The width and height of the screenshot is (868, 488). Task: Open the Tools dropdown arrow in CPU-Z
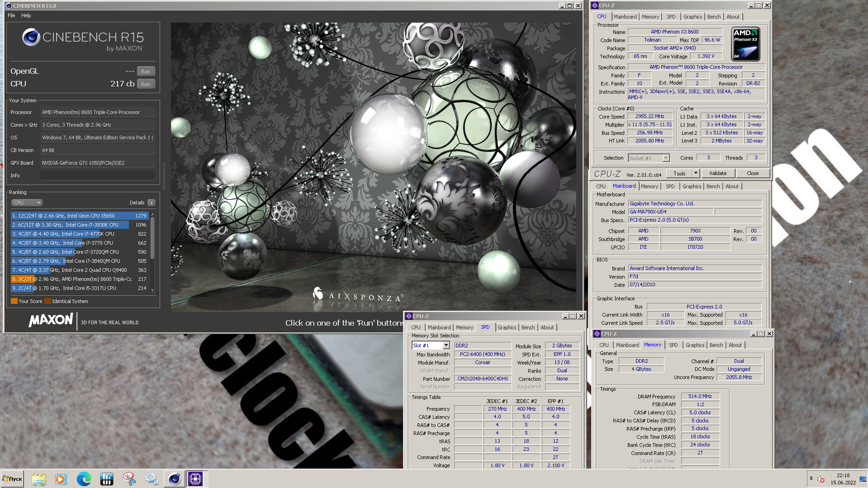(696, 173)
